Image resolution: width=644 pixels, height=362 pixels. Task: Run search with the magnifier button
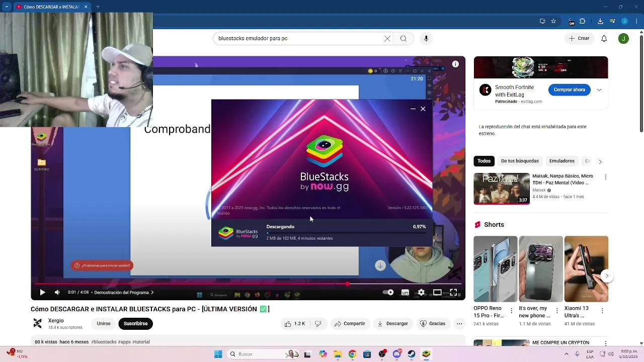(x=404, y=38)
